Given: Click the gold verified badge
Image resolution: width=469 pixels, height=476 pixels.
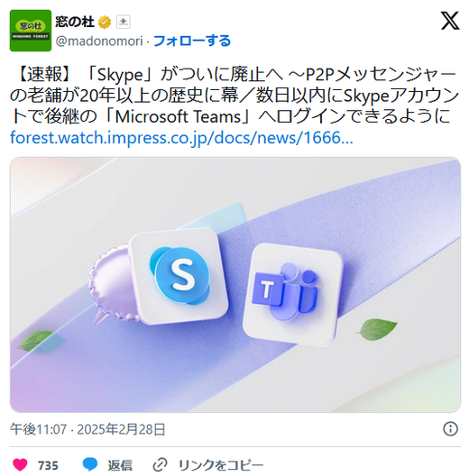Looking at the screenshot, I should [105, 22].
